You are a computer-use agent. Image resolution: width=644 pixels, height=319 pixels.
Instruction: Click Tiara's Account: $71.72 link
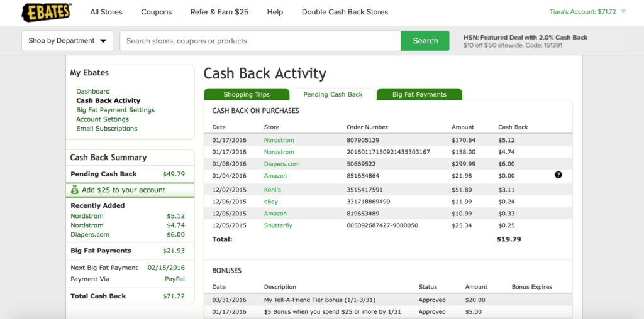coord(583,11)
